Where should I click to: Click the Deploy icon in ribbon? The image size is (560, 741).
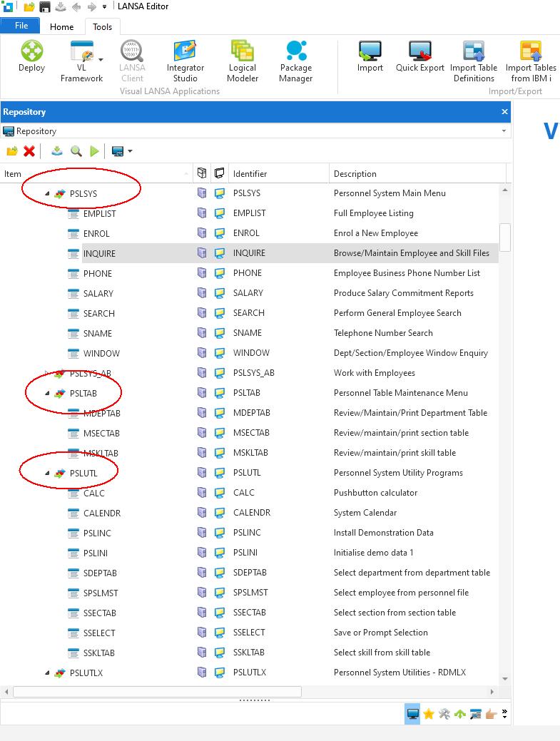pos(31,56)
